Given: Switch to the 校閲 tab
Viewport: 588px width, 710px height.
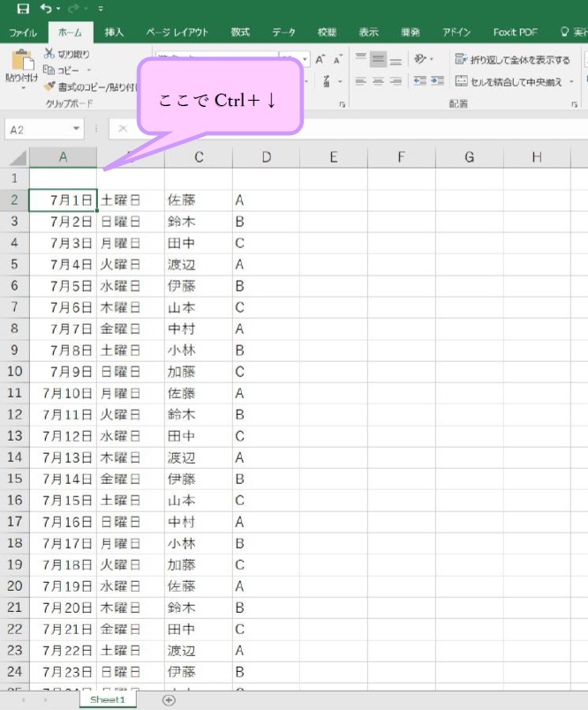Looking at the screenshot, I should (327, 33).
